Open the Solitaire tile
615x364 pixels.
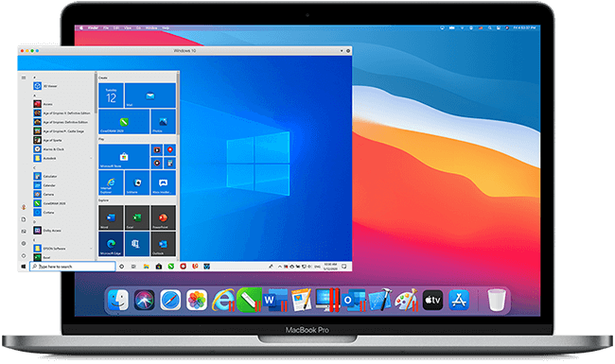(137, 182)
